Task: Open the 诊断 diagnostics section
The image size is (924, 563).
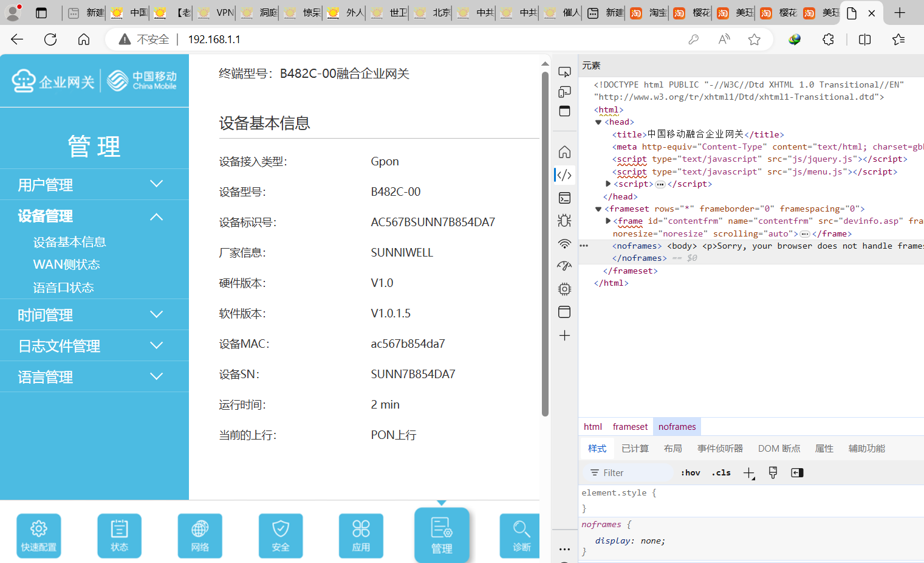Action: [x=521, y=536]
